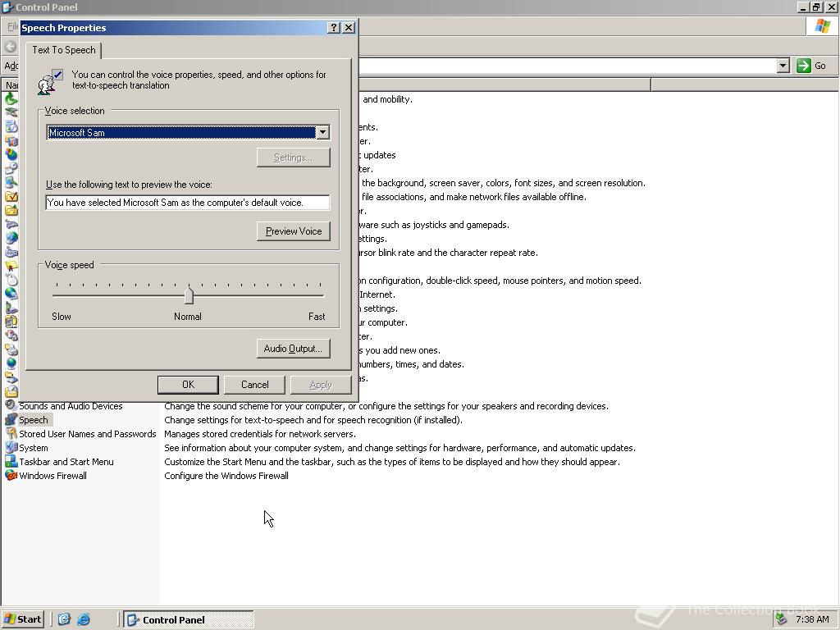Select the Text To Speech tab
The image size is (840, 630).
[64, 50]
